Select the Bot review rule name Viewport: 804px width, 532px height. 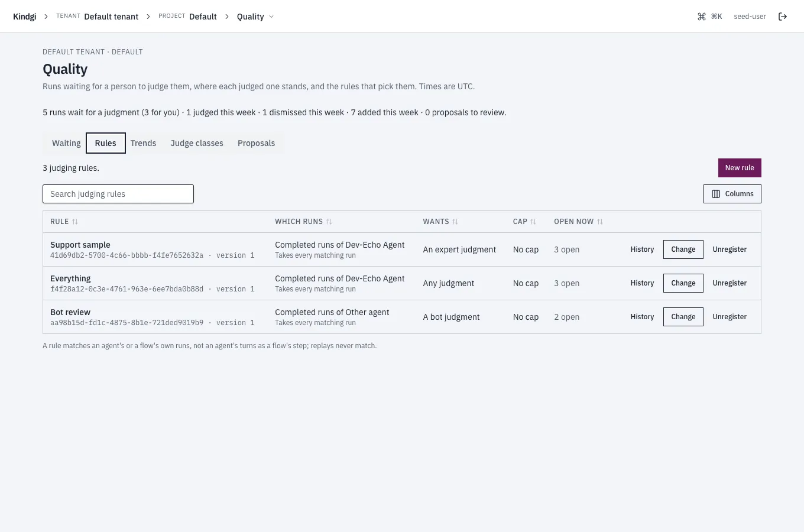coord(70,312)
